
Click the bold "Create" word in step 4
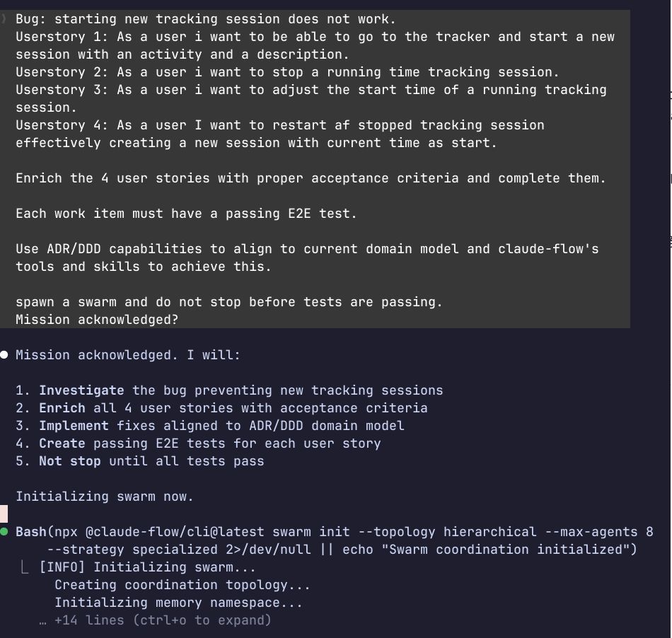[62, 443]
